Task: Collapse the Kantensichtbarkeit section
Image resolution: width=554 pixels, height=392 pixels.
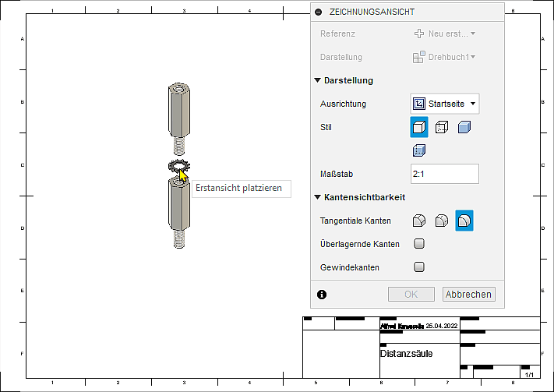Action: point(318,197)
